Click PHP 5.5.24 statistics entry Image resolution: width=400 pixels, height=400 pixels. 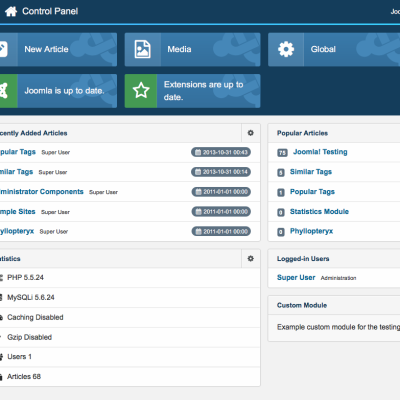click(25, 277)
